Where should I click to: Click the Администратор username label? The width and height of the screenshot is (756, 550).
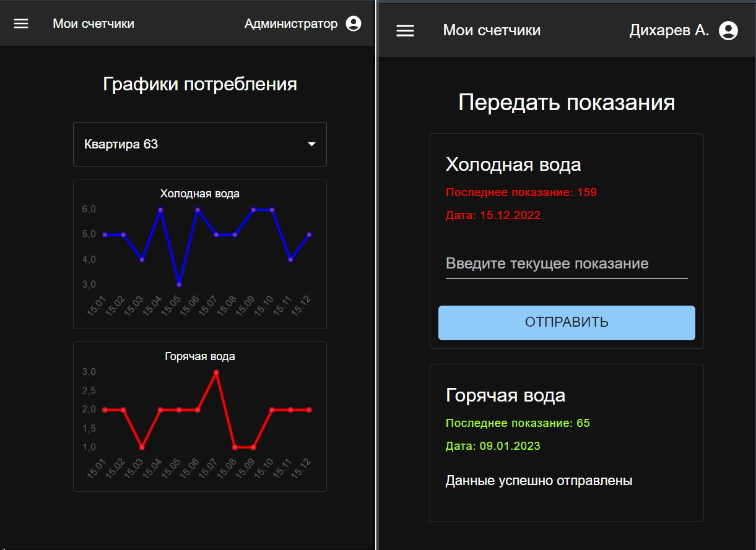291,24
